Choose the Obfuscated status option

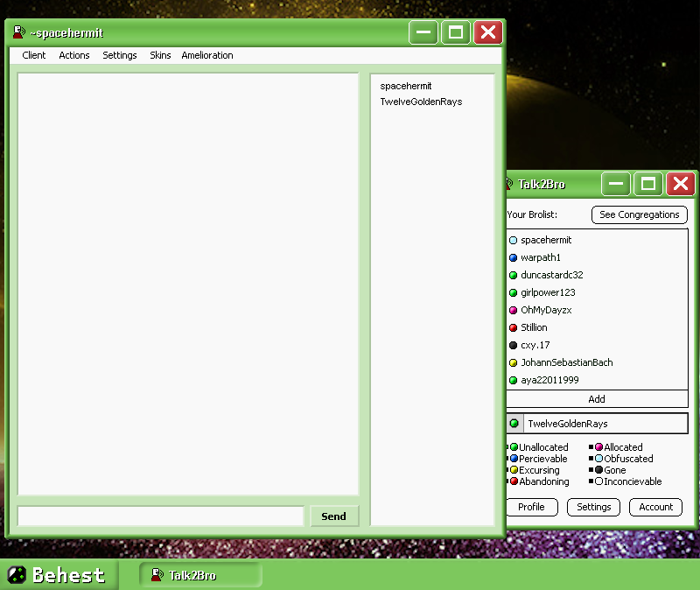pyautogui.click(x=627, y=459)
